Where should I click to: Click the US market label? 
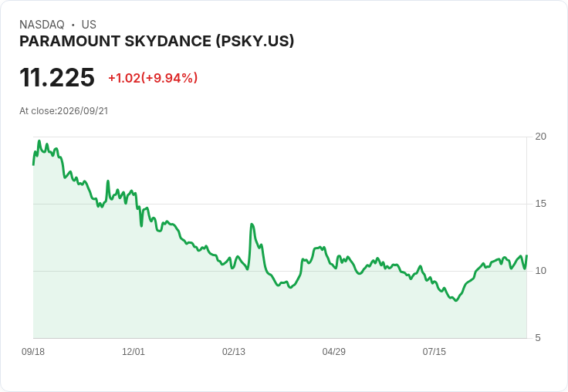89,25
